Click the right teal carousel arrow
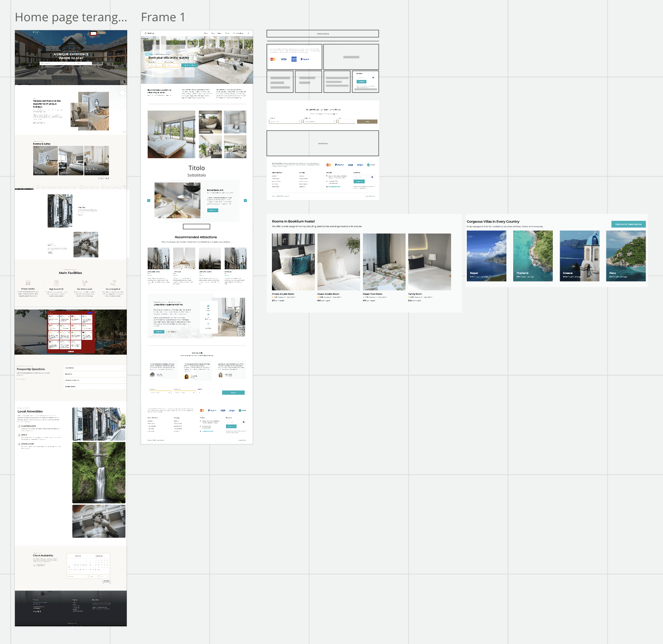Screen dimensions: 663x644 pyautogui.click(x=245, y=200)
